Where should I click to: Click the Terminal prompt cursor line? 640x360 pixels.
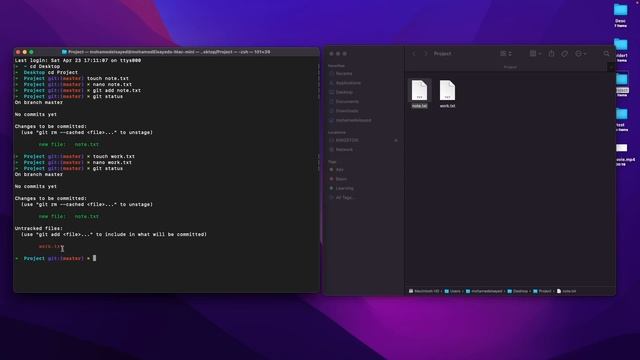pyautogui.click(x=56, y=258)
